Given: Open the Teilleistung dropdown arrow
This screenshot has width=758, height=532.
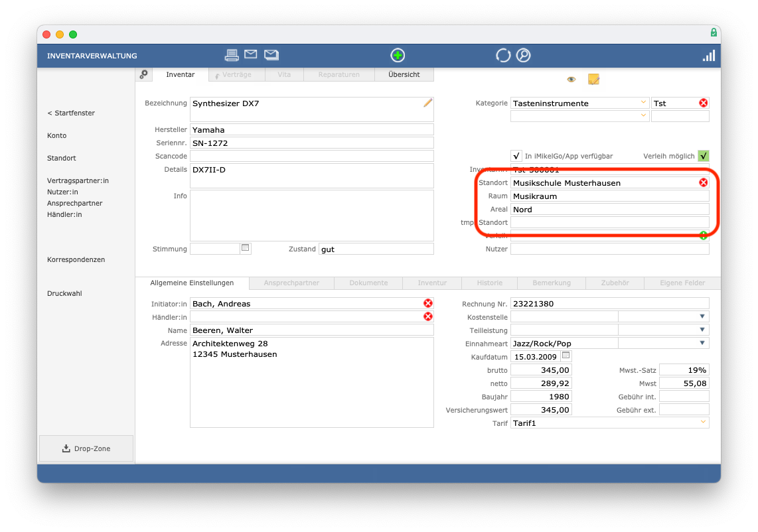Looking at the screenshot, I should pyautogui.click(x=702, y=330).
